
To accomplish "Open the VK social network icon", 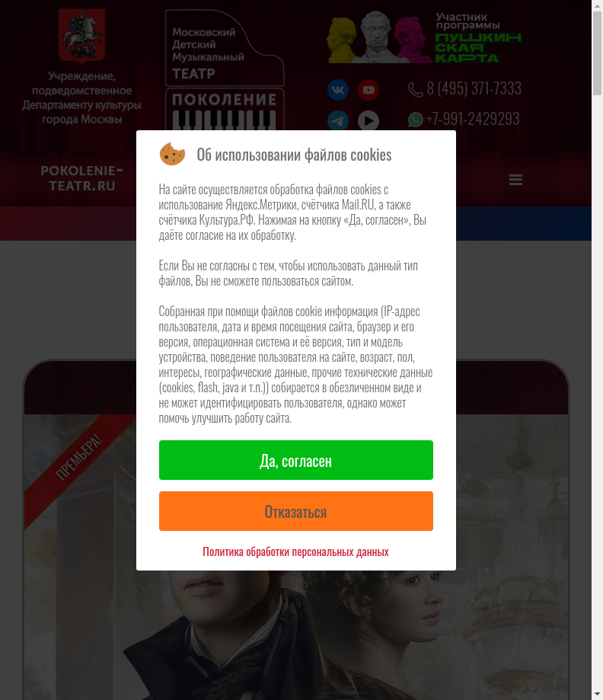I will click(x=338, y=90).
